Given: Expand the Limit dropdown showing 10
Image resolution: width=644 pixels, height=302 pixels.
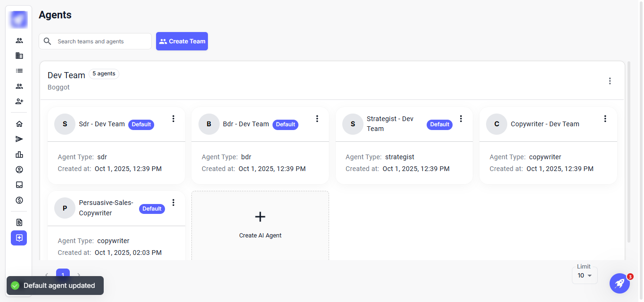Looking at the screenshot, I should click(x=584, y=276).
